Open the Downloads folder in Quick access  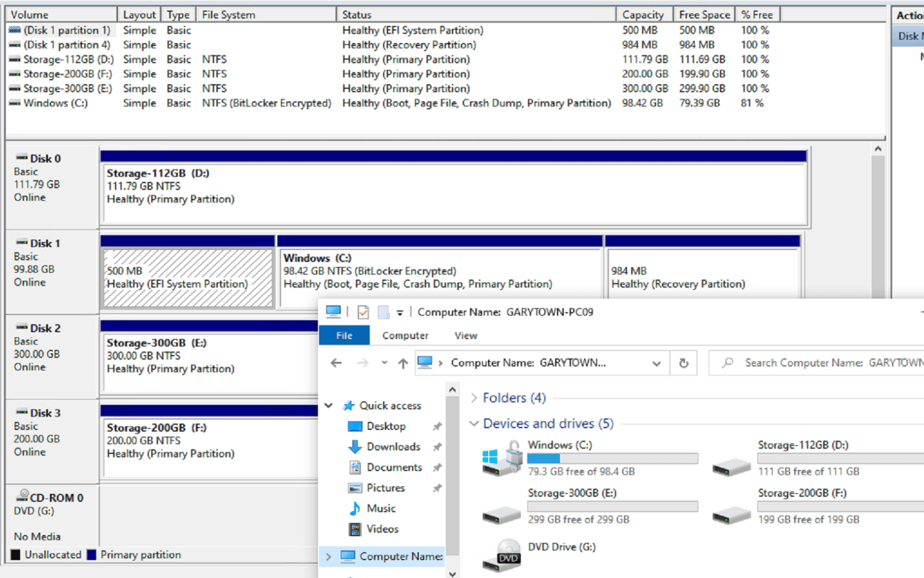tap(393, 447)
